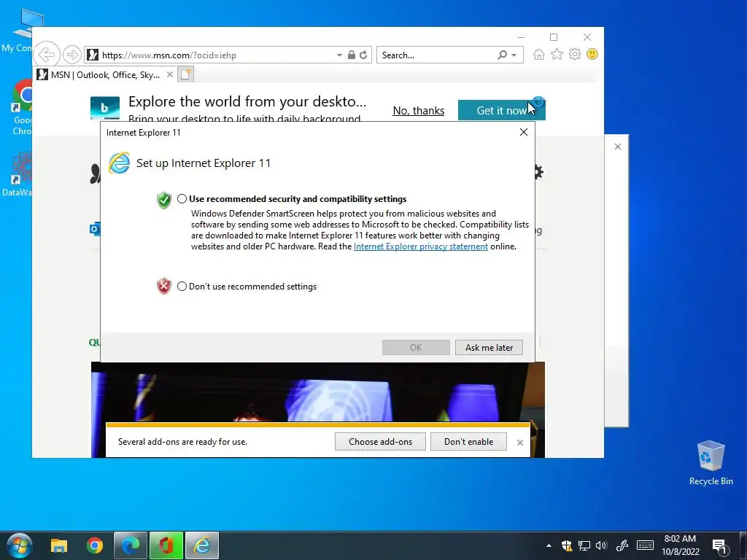Viewport: 747px width, 560px height.
Task: Click the Google Chrome desktop shortcut
Action: [21, 108]
